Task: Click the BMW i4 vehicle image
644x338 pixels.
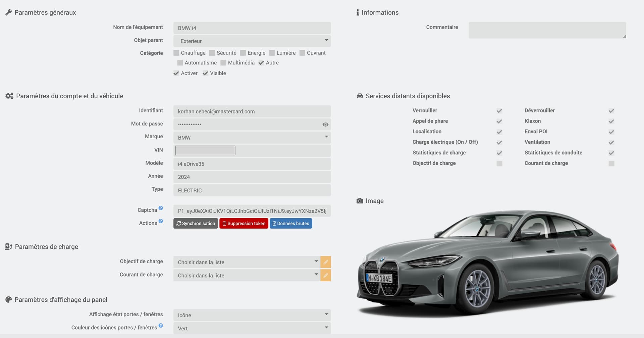Action: tap(488, 263)
